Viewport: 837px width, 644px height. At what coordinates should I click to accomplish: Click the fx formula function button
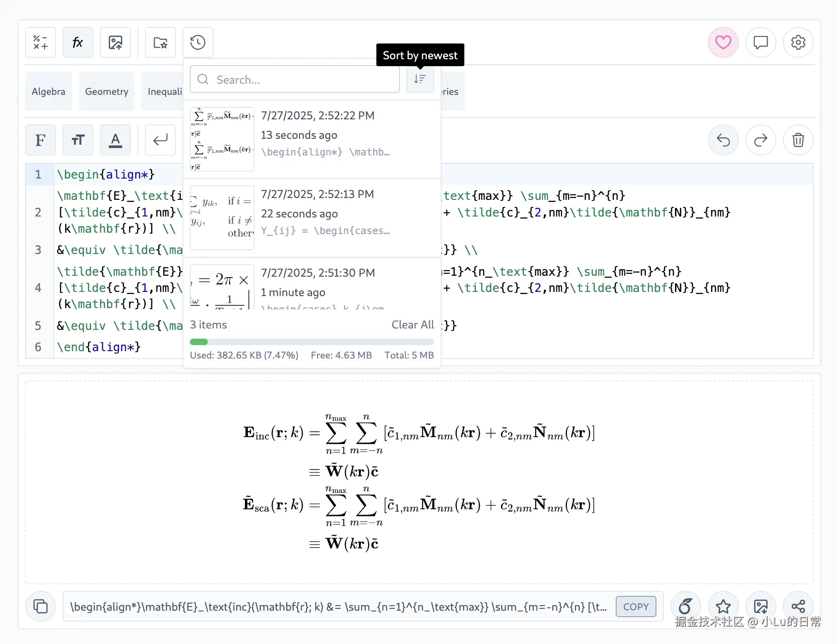78,43
